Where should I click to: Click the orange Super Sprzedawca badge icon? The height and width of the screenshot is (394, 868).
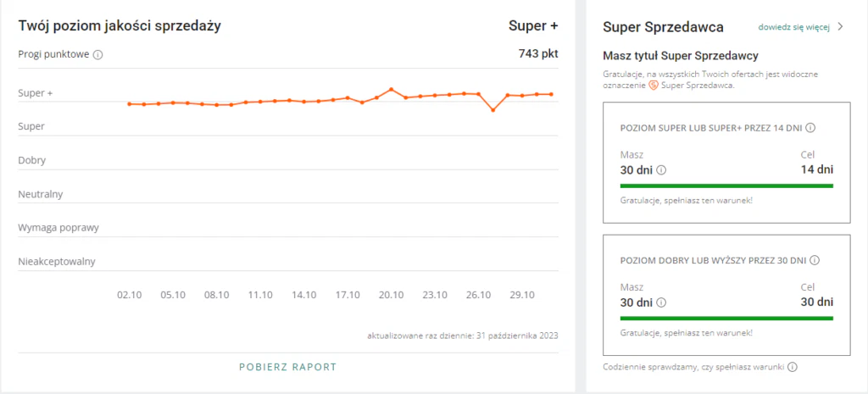[654, 86]
